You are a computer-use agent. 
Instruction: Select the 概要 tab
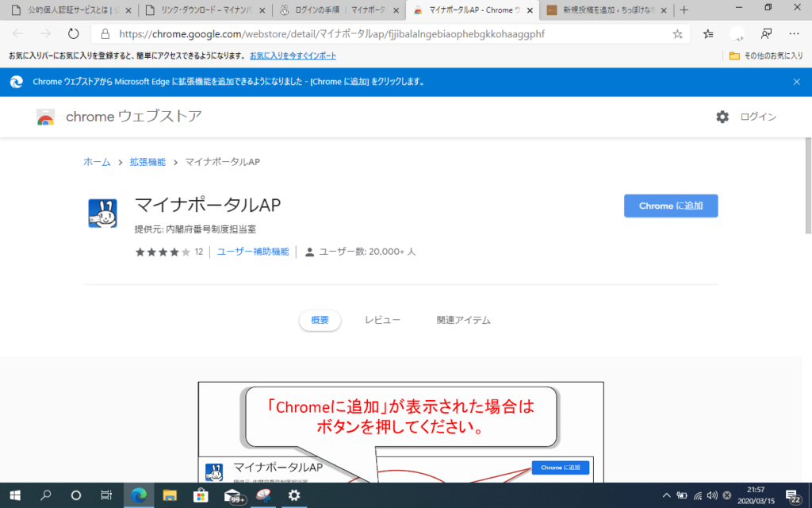(320, 321)
